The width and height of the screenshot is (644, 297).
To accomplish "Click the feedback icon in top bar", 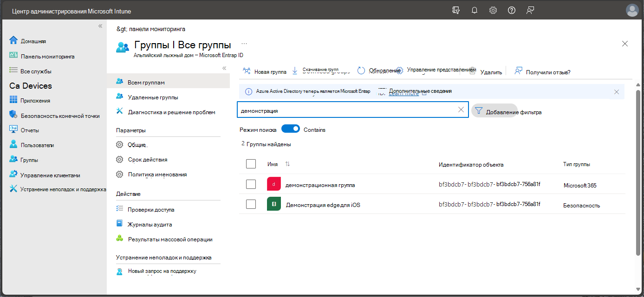I will pos(530,10).
